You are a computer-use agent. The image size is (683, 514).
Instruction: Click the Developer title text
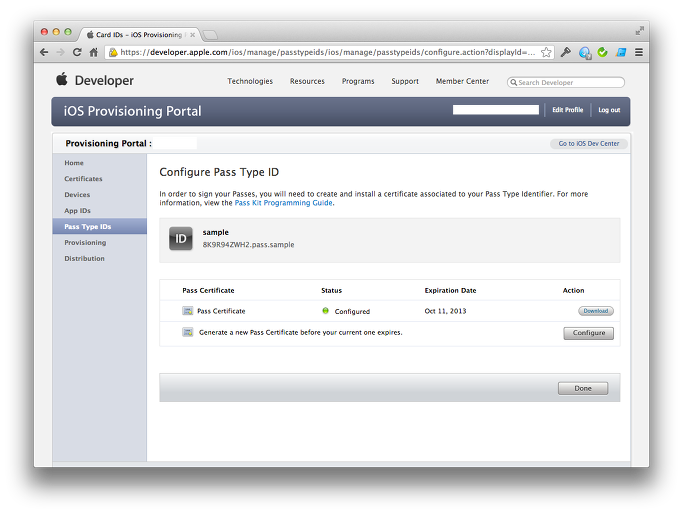(104, 81)
